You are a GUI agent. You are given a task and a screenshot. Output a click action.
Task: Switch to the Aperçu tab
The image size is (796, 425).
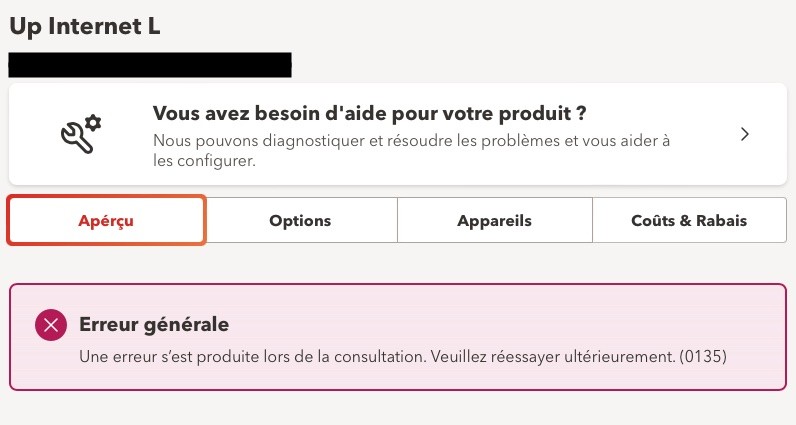click(106, 221)
